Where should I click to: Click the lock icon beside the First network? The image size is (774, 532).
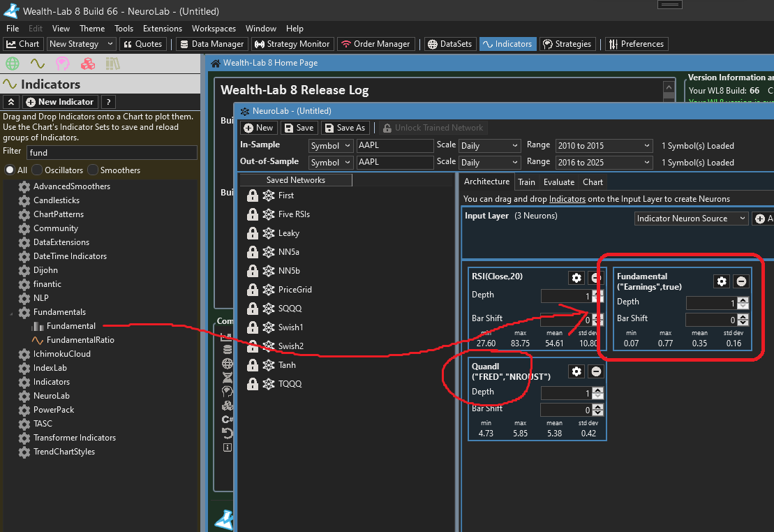[252, 195]
